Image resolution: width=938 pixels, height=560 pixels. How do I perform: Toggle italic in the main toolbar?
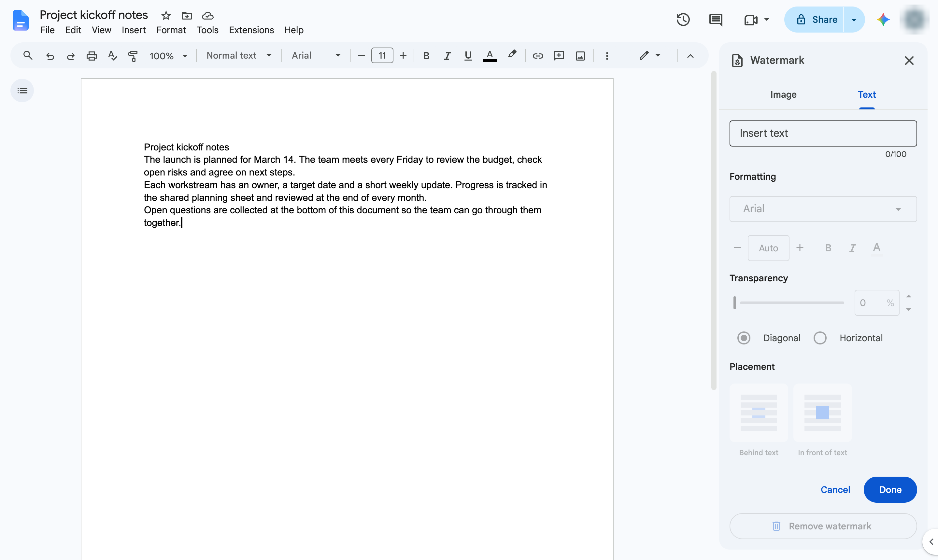447,56
